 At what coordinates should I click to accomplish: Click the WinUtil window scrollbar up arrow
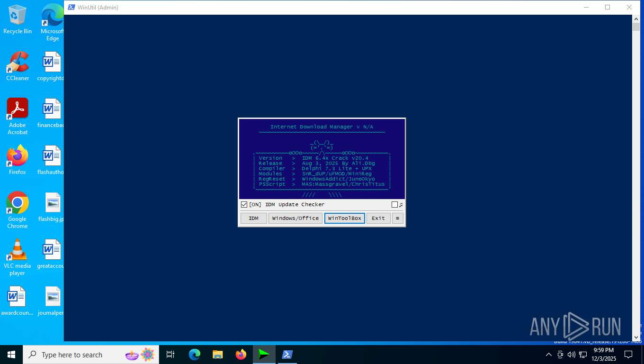pos(636,18)
